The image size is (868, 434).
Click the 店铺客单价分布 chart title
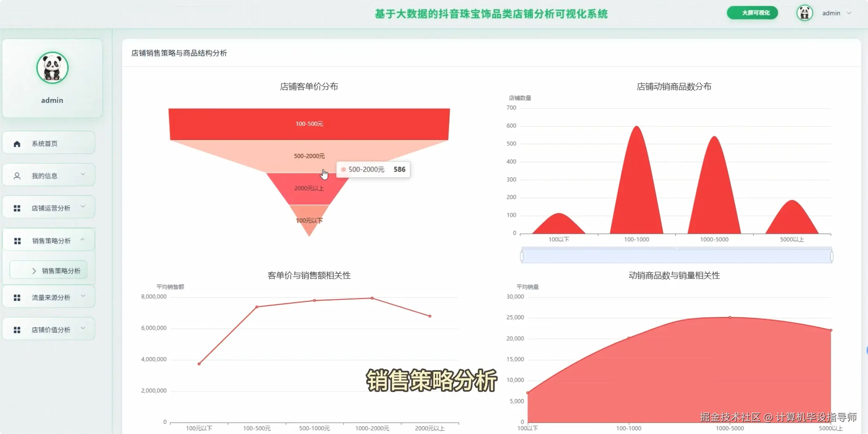tap(309, 86)
